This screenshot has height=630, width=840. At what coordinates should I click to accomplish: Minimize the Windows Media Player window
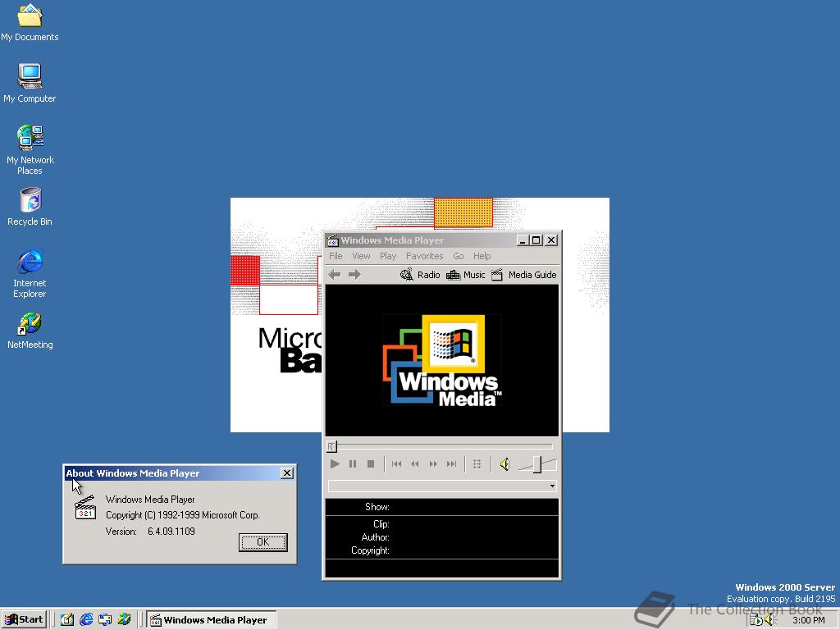pyautogui.click(x=523, y=240)
